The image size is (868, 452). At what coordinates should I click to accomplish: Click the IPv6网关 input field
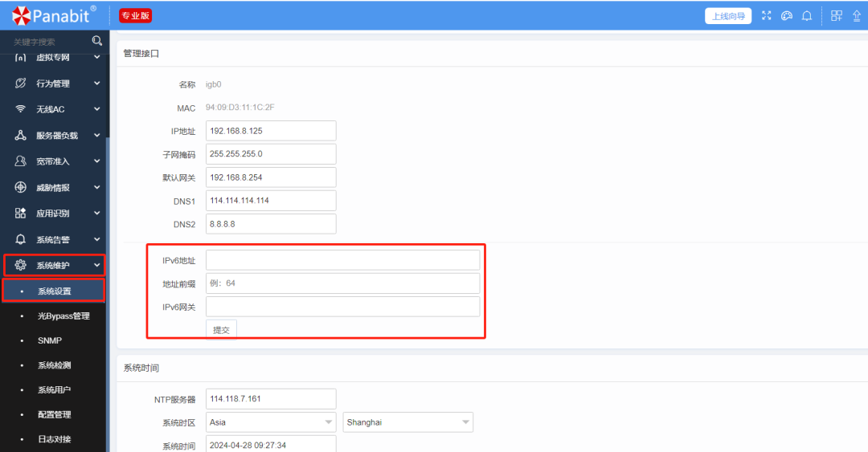coord(342,307)
